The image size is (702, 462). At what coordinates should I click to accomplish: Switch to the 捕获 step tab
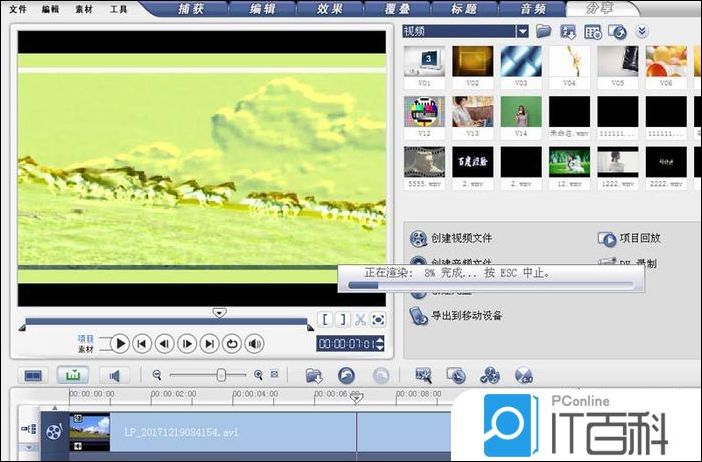click(x=192, y=9)
